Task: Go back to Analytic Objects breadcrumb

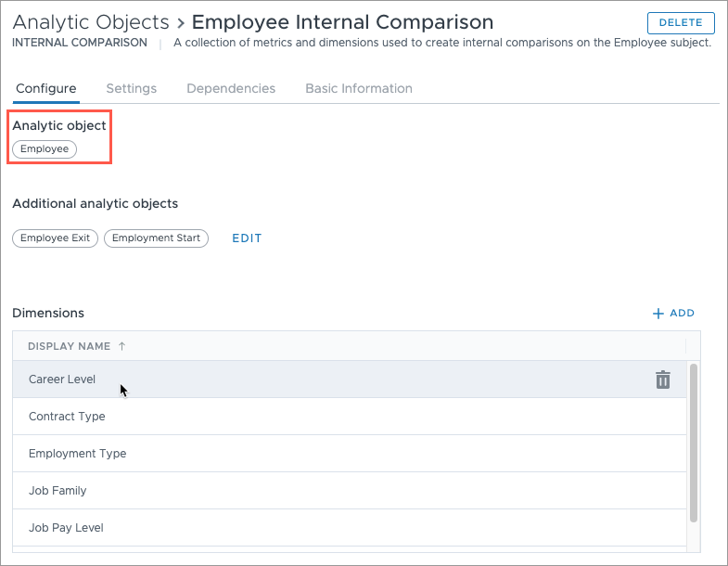Action: point(91,22)
